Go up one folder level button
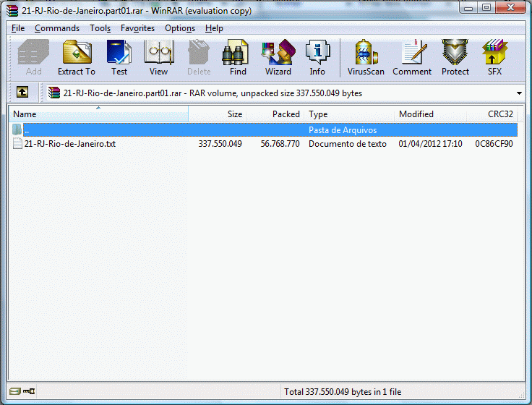532x405 pixels. pyautogui.click(x=22, y=93)
